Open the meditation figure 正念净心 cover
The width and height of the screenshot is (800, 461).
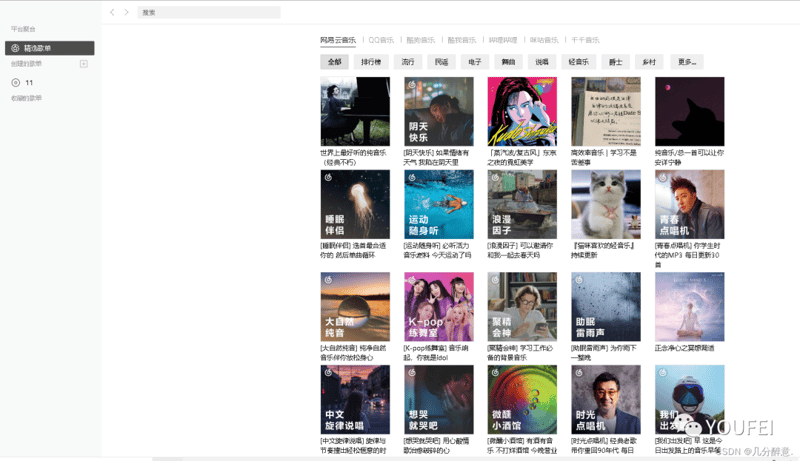tap(690, 306)
